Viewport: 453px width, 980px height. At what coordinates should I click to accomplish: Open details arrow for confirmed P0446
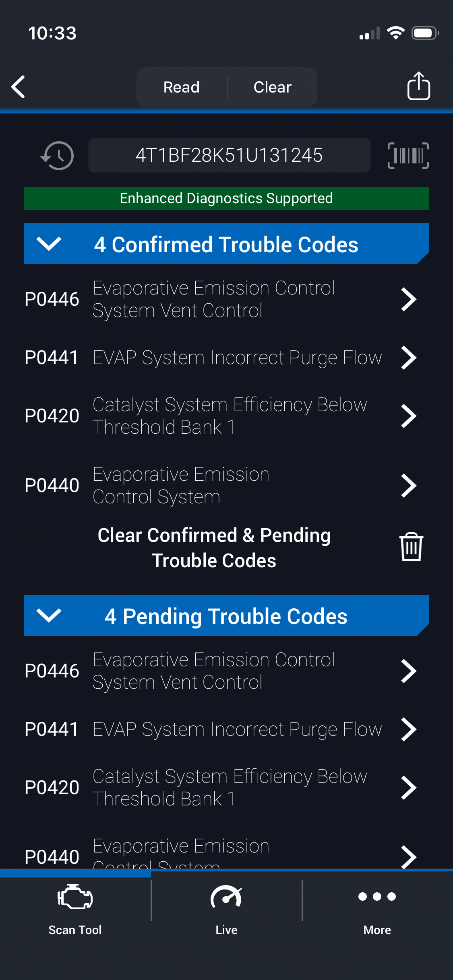[408, 299]
